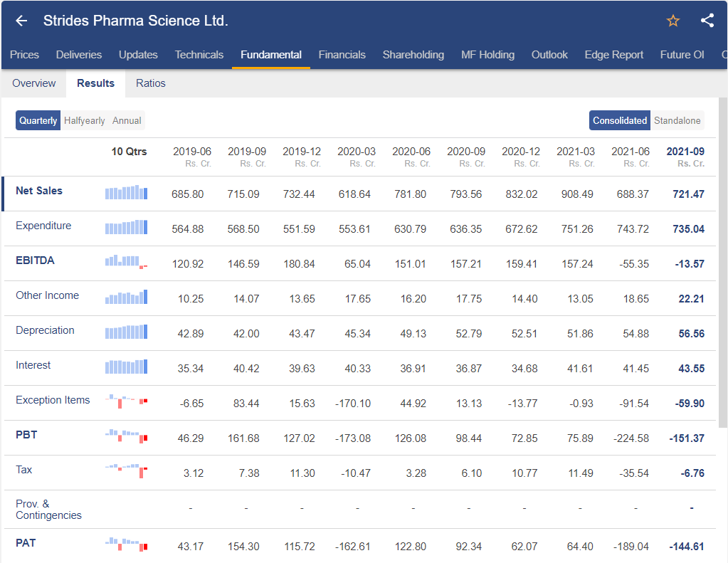Open Other Income sparkline chart
728x563 pixels.
[x=126, y=297]
